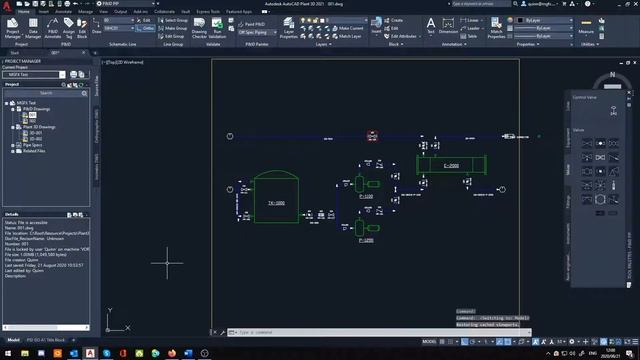Click the keyword search box in title bar
Image resolution: width=640 pixels, height=360 pixels.
480,4
